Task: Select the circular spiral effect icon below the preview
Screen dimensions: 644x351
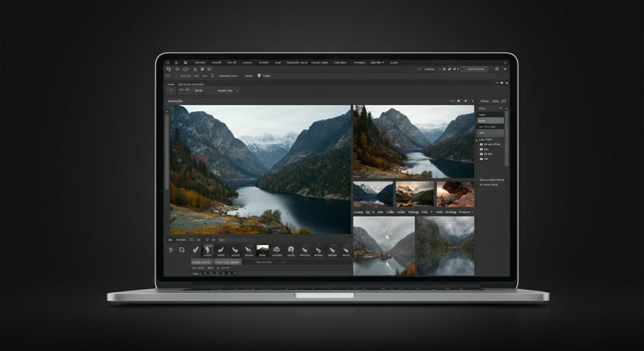Action: coord(291,250)
